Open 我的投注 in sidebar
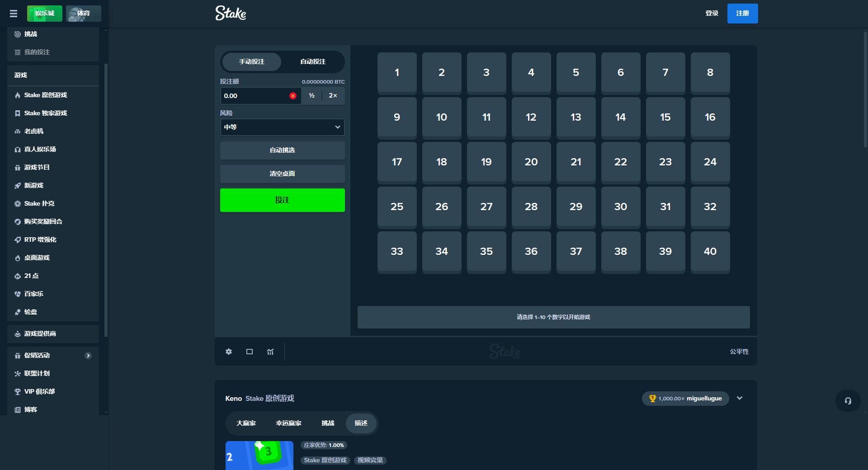This screenshot has width=868, height=470. coord(53,52)
